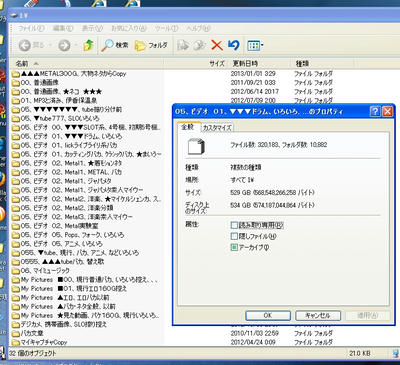Click OK in properties dialog

pyautogui.click(x=268, y=315)
